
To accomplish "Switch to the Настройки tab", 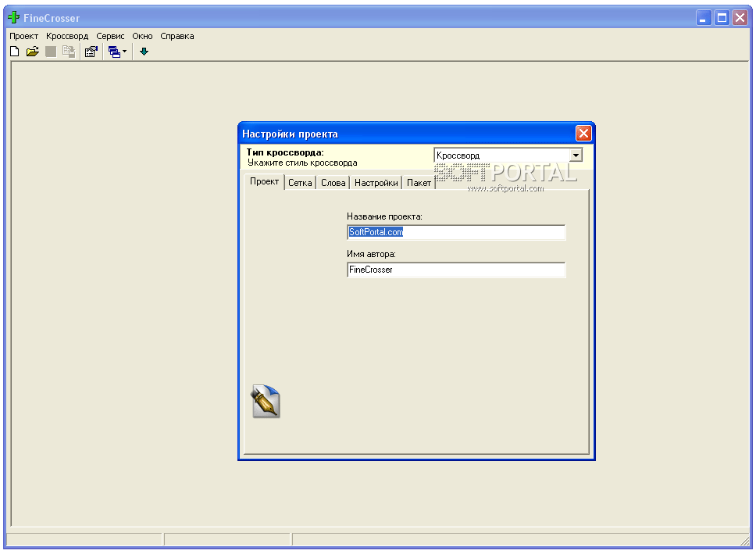I will (376, 183).
